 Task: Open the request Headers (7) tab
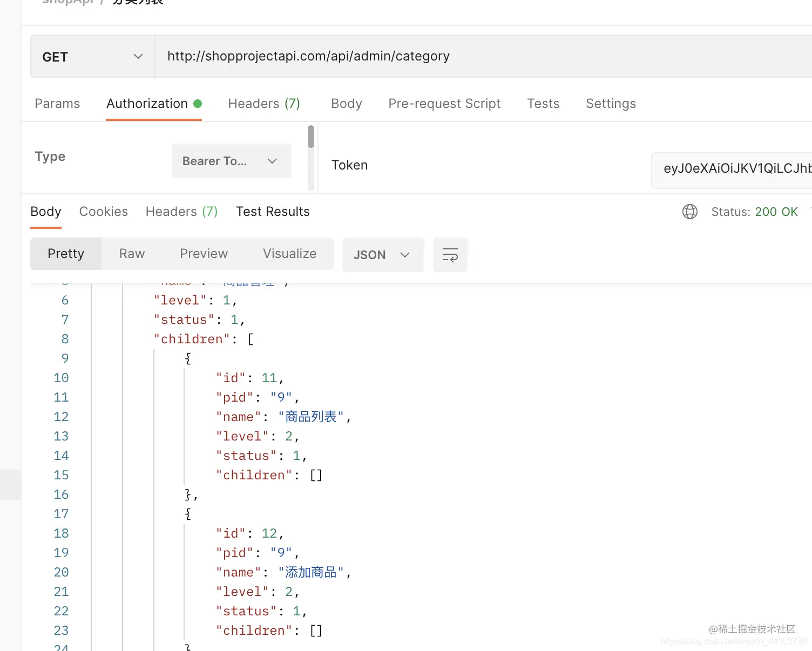[264, 104]
